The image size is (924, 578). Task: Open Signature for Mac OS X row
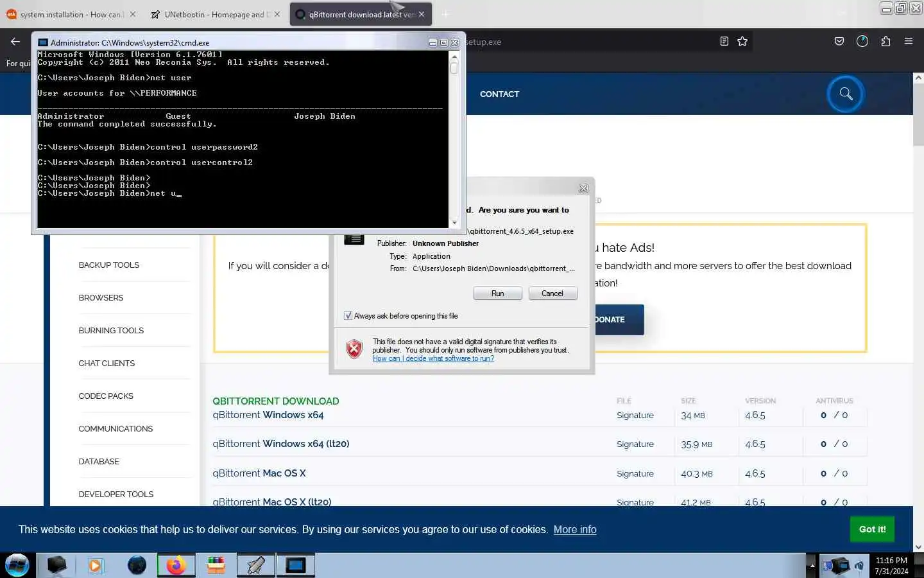[x=635, y=474]
